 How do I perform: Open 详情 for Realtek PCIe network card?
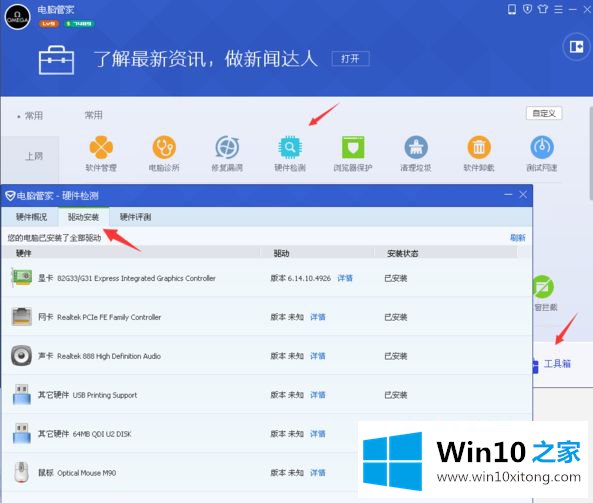click(x=318, y=317)
